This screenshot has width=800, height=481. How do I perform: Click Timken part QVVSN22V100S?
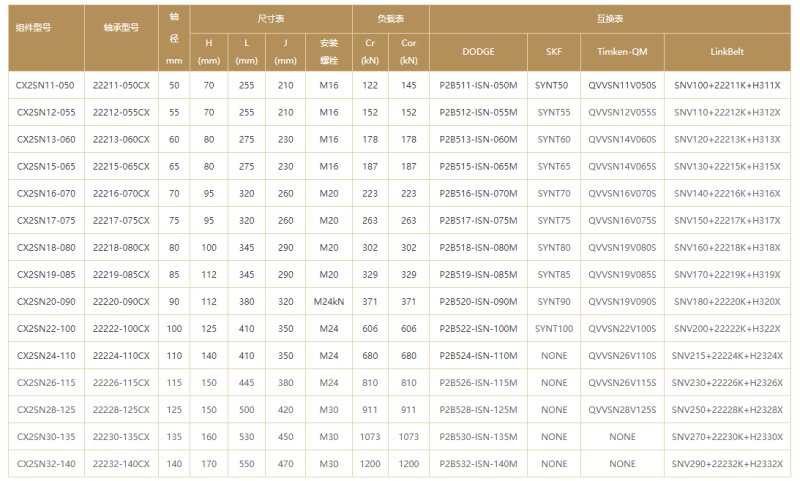622,328
